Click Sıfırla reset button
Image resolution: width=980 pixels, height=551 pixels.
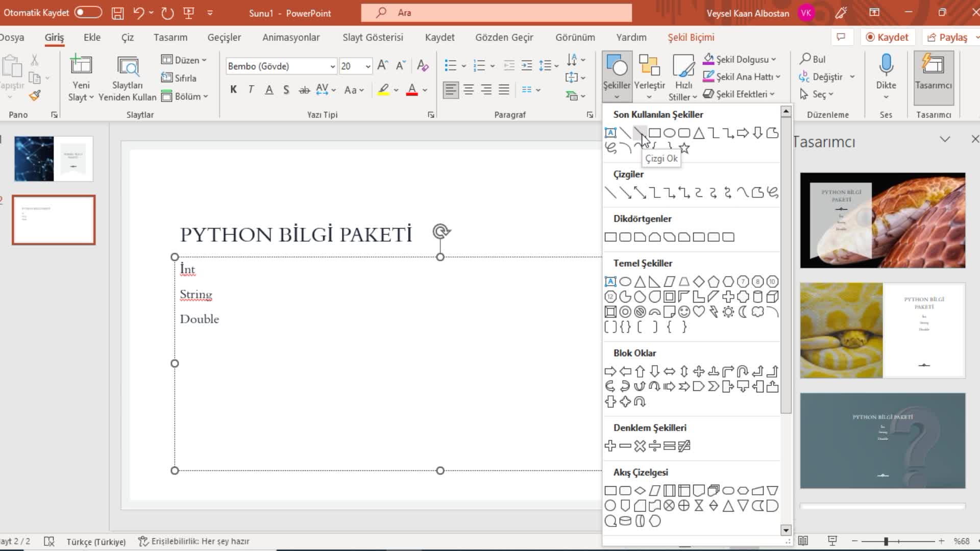pos(179,78)
